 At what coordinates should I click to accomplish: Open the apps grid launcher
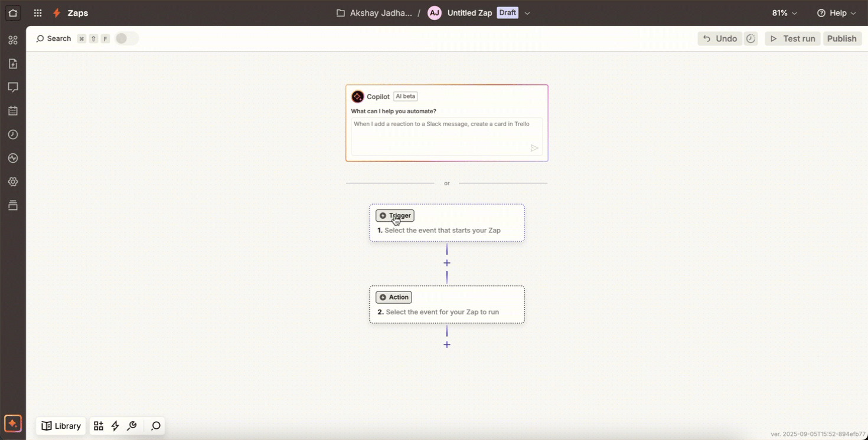[x=38, y=13]
